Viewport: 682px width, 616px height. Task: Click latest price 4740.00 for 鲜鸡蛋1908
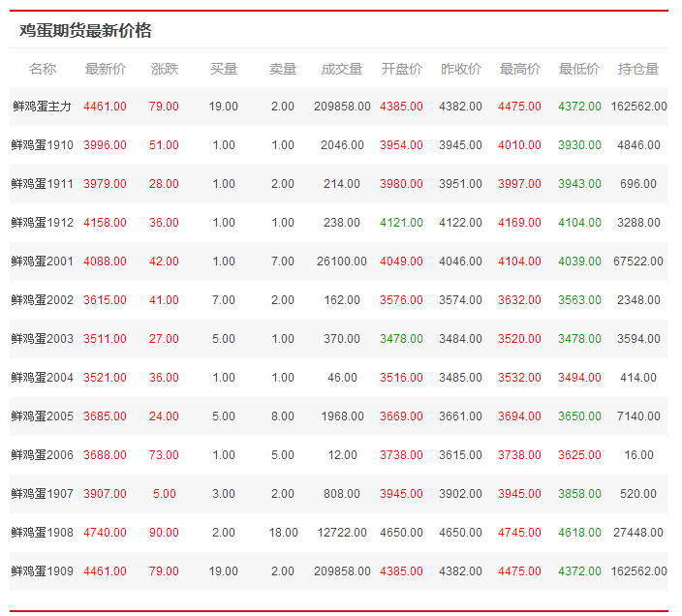105,533
